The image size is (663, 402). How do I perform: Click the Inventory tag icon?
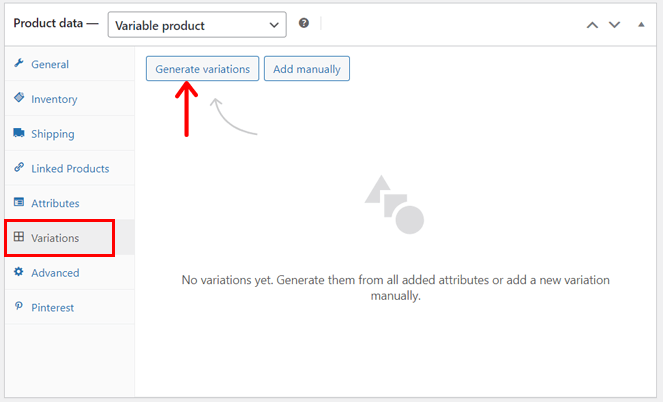19,99
